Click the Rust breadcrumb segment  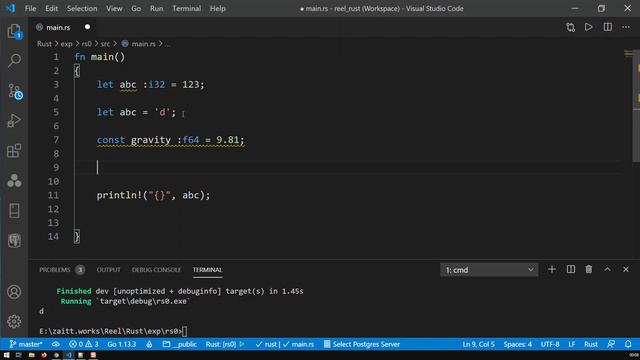click(x=44, y=44)
